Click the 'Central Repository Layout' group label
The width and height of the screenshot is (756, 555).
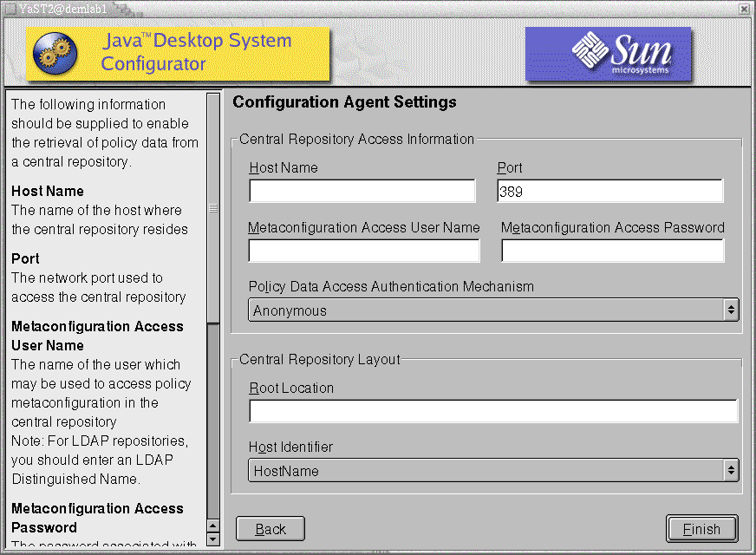pyautogui.click(x=320, y=359)
